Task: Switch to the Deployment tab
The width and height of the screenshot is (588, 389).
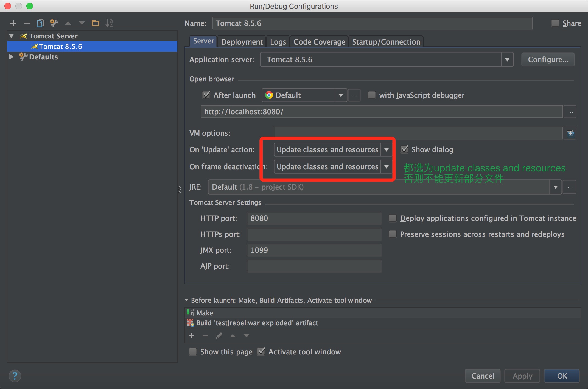Action: tap(242, 42)
